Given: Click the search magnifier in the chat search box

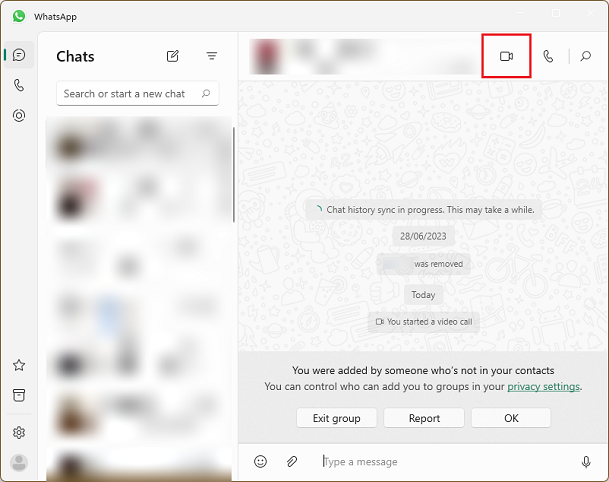Looking at the screenshot, I should 206,93.
